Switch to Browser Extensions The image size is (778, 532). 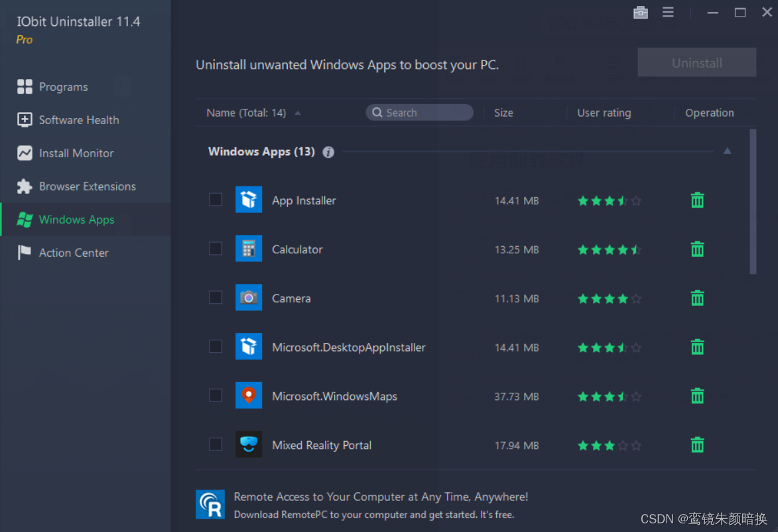click(86, 186)
